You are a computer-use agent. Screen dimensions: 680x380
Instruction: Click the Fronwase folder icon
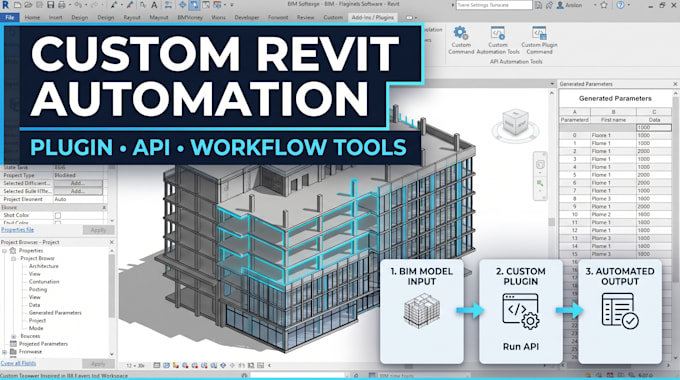pyautogui.click(x=13, y=351)
